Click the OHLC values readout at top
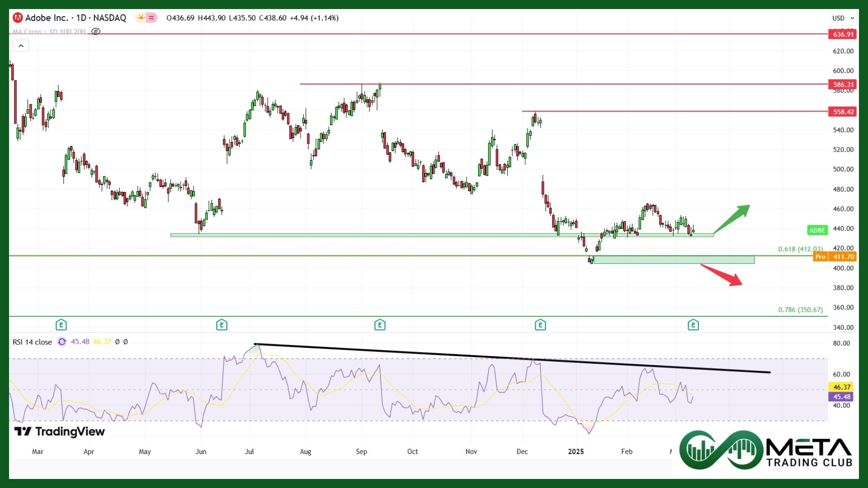 click(x=252, y=18)
